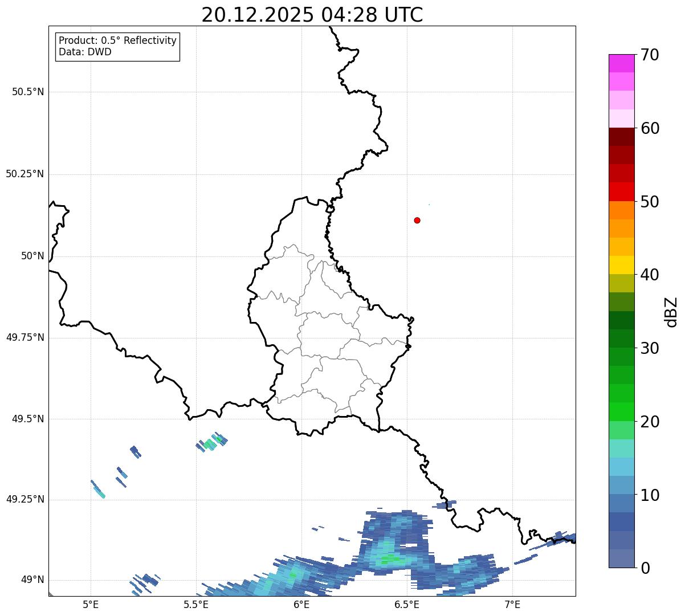Click the bright red colorbar segment above 50
Image resolution: width=685 pixels, height=616 pixels.
621,191
